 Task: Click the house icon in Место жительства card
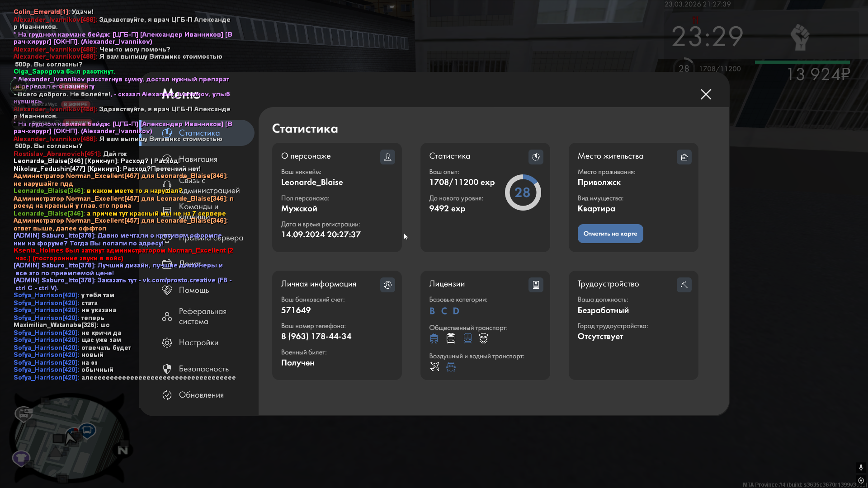click(x=684, y=157)
